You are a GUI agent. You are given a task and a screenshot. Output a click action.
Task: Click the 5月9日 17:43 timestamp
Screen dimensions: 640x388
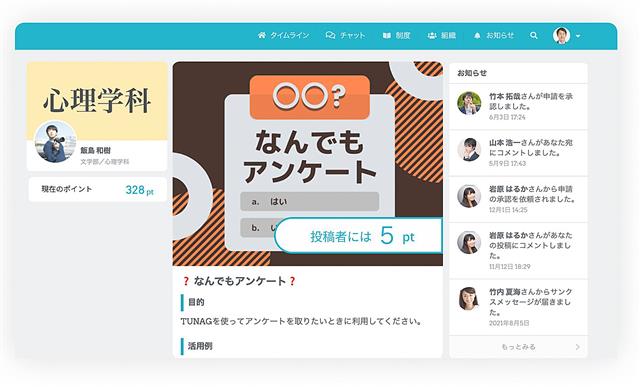pos(507,163)
